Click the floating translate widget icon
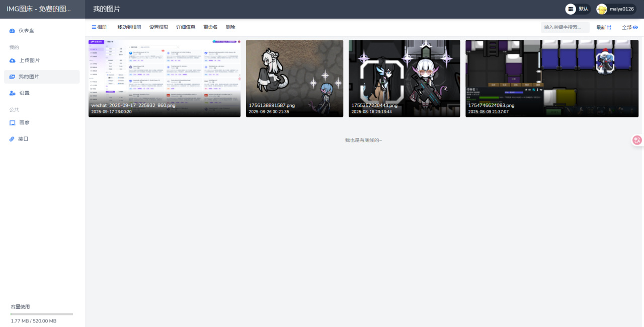Screen dimensions: 644x327 tap(637, 140)
